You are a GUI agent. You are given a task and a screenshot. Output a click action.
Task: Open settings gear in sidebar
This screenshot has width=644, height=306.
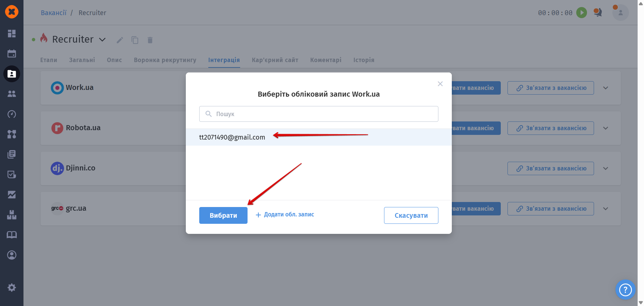coord(12,288)
